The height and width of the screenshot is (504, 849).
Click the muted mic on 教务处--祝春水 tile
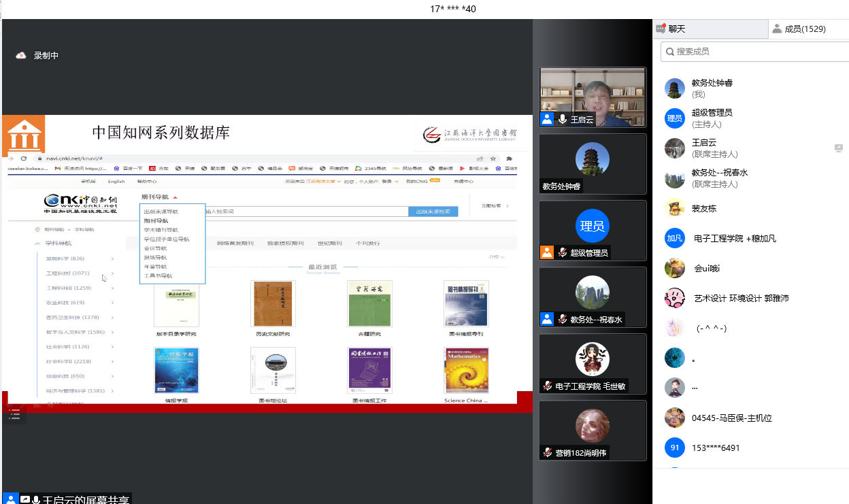click(x=562, y=320)
